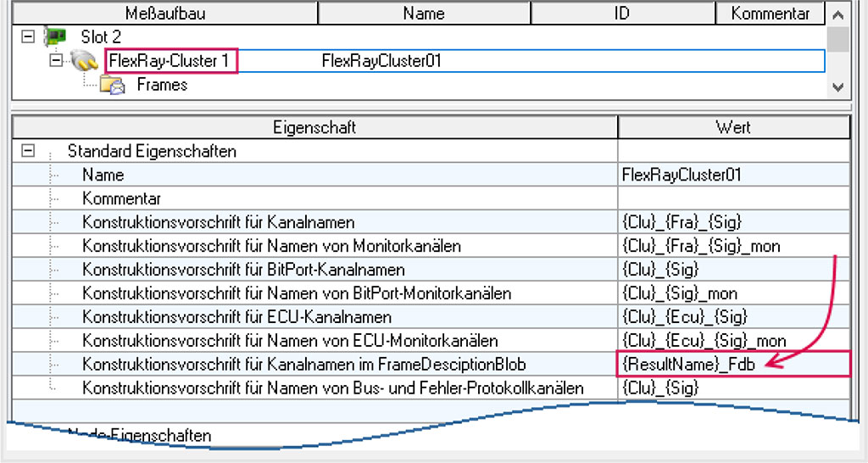Sort by the ID column header
868x463 pixels.
click(622, 14)
